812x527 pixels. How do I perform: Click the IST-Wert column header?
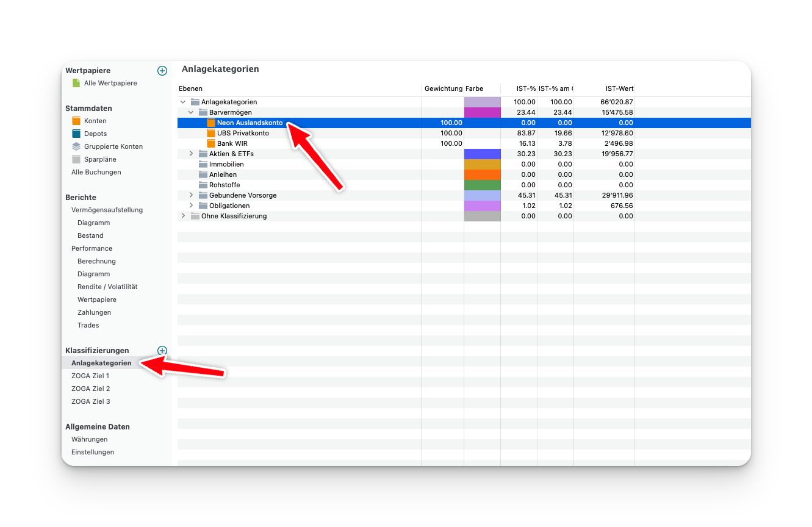619,88
